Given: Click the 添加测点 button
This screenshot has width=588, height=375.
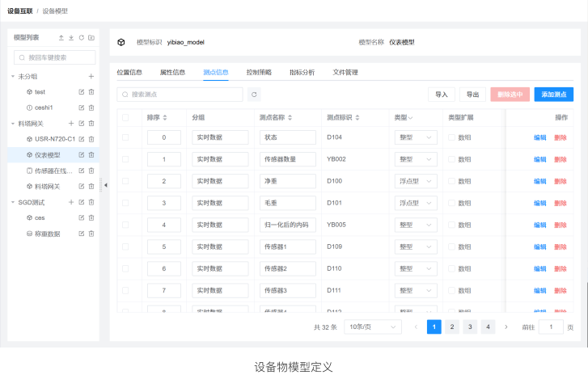Looking at the screenshot, I should [553, 95].
